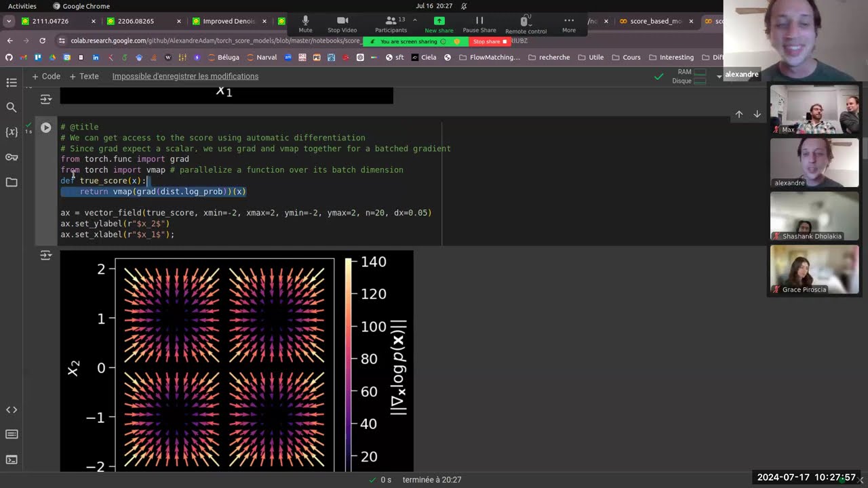This screenshot has height=488, width=868.
Task: Click the vector field plot output
Action: pyautogui.click(x=237, y=361)
